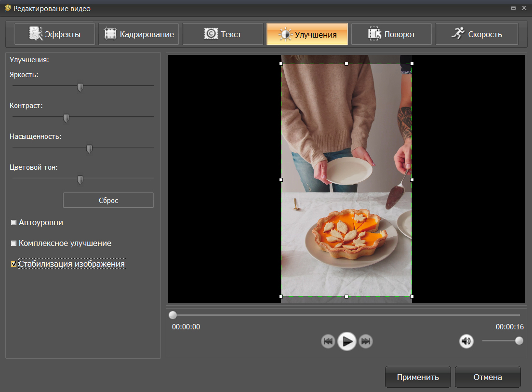Go to the Поворот tab
Screen dimensions: 532x392
coord(392,34)
